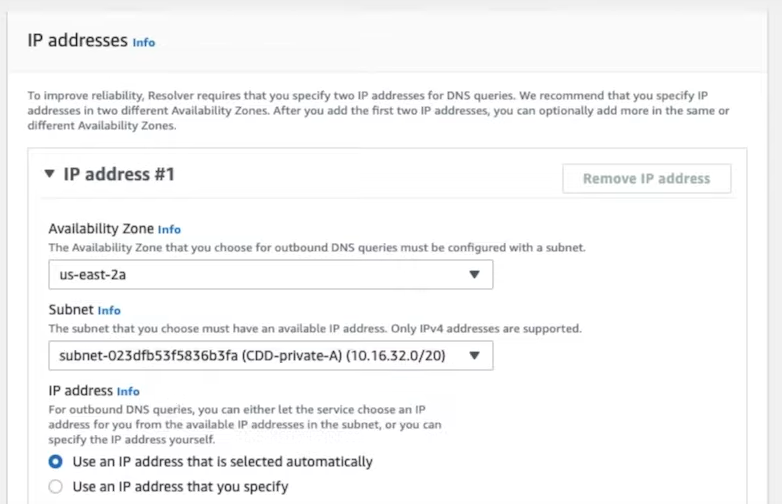This screenshot has height=504, width=782.
Task: Open Info link next to Availability Zone
Action: (169, 229)
